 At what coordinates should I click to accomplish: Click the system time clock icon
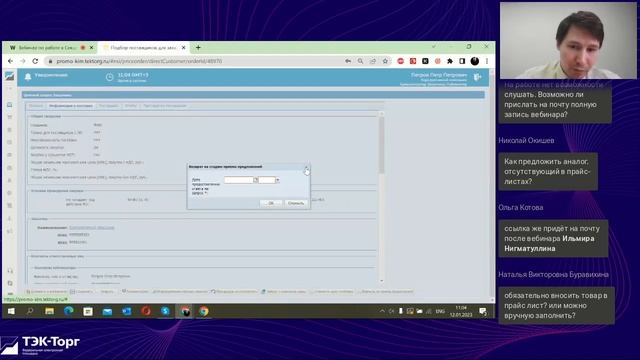click(x=109, y=77)
